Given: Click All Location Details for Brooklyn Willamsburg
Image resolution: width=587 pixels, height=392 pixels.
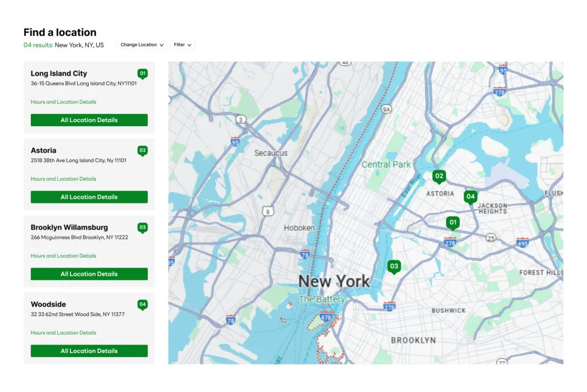Looking at the screenshot, I should click(89, 274).
